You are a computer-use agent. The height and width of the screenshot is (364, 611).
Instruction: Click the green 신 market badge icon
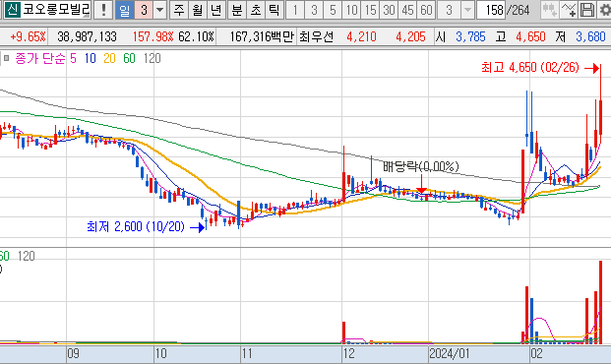[x=13, y=10]
